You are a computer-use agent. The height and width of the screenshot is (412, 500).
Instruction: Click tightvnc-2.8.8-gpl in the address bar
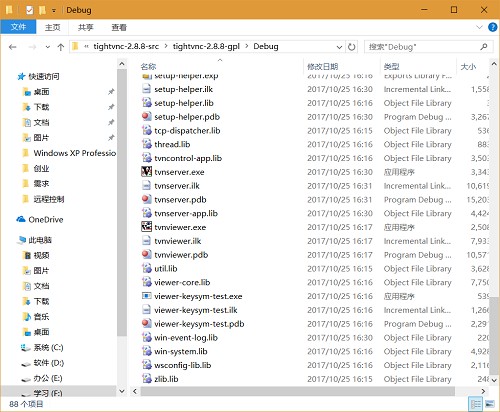tap(206, 46)
